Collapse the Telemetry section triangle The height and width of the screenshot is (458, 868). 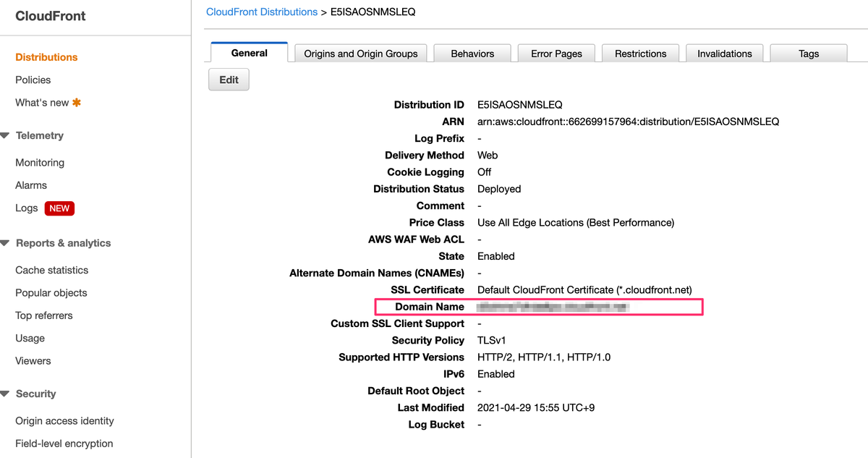pos(5,135)
